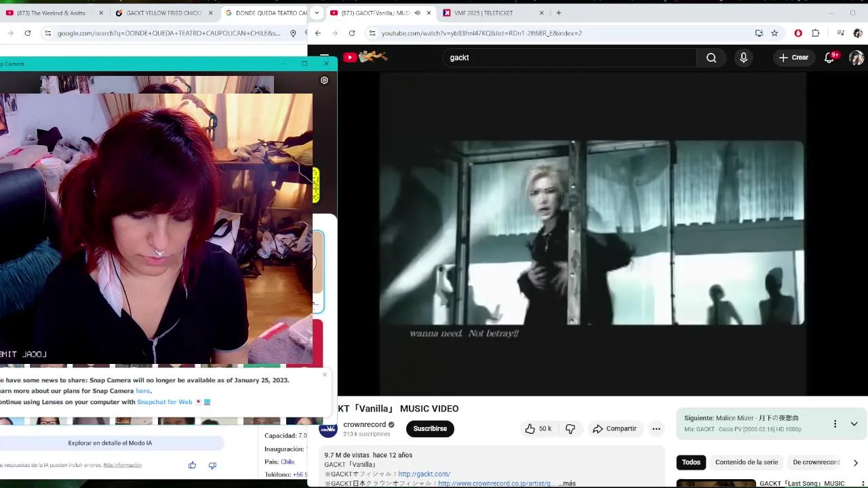Switch to The Weeknd & Anitta tab
The height and width of the screenshot is (488, 868).
(x=54, y=13)
